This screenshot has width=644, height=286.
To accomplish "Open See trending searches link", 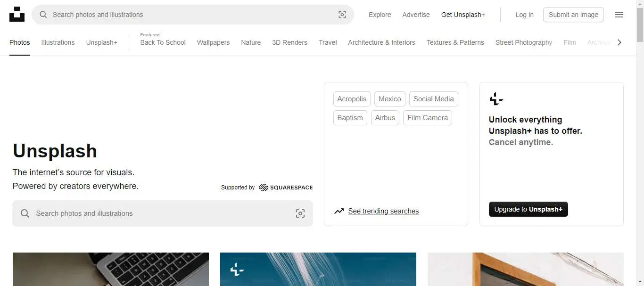I will tap(383, 211).
